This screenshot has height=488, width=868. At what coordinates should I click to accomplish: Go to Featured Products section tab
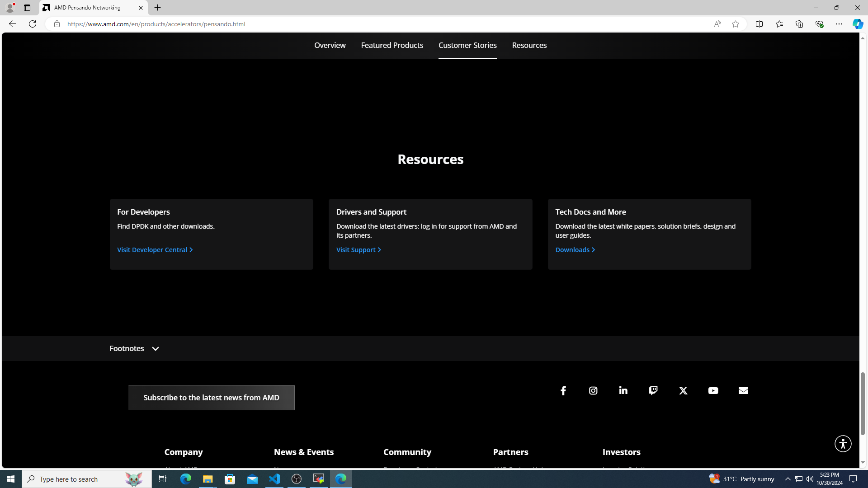pyautogui.click(x=392, y=45)
